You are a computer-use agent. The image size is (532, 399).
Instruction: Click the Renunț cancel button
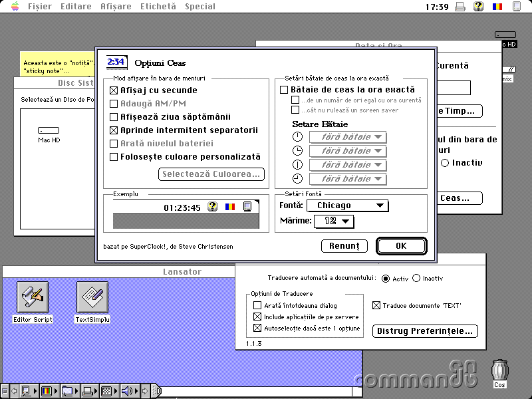[344, 246]
